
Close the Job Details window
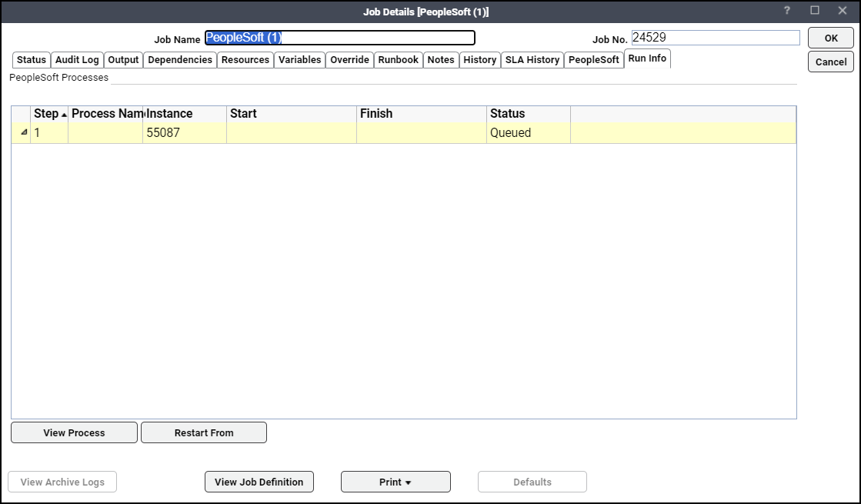[x=843, y=11]
